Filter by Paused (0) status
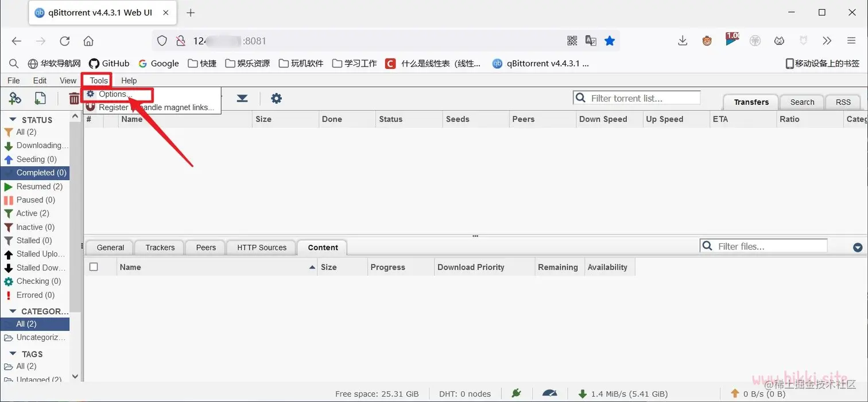Image resolution: width=868 pixels, height=402 pixels. coord(35,200)
